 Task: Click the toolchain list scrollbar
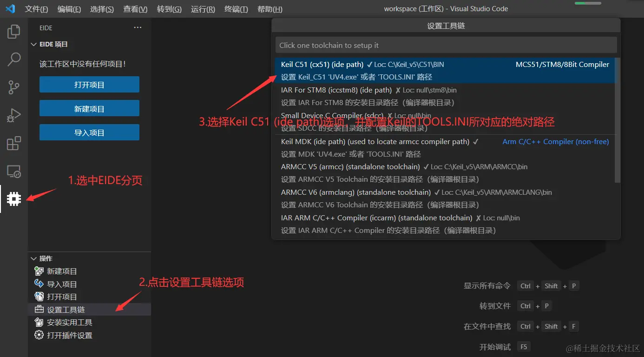pos(618,120)
